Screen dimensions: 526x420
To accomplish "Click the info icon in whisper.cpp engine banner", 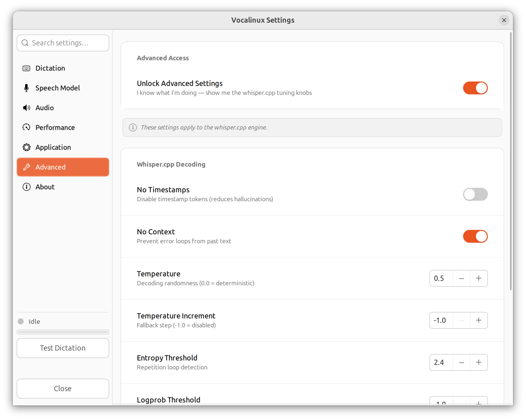I will click(x=133, y=128).
